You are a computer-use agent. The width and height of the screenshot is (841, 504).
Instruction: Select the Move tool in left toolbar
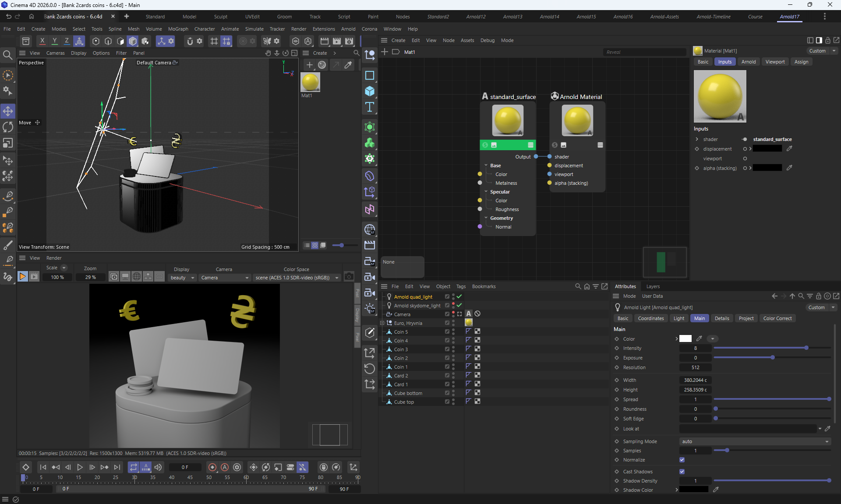[x=8, y=111]
